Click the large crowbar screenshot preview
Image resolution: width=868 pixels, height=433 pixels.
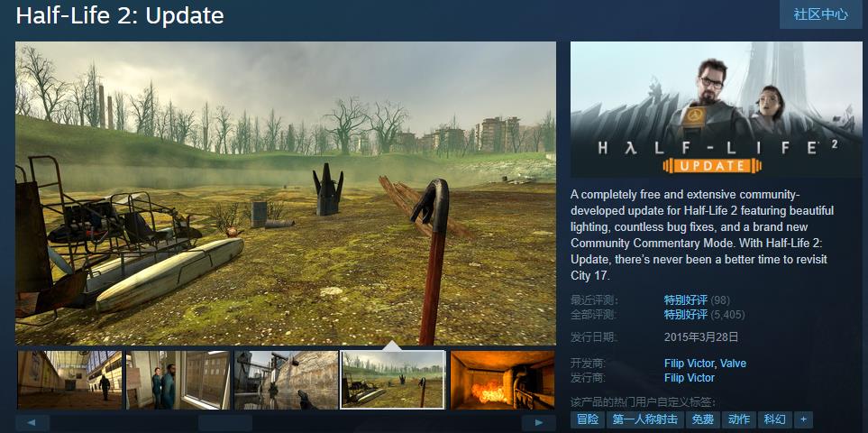(x=286, y=193)
